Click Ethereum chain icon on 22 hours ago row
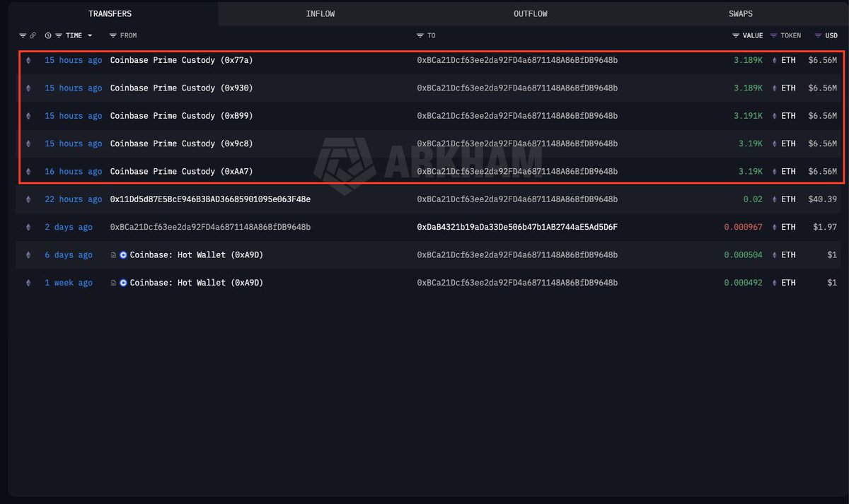The height and width of the screenshot is (504, 849). (28, 199)
